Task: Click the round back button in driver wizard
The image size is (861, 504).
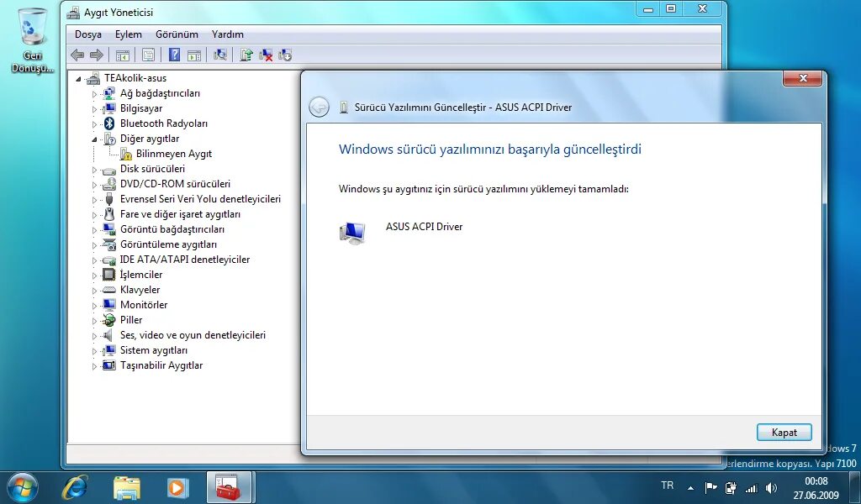Action: pyautogui.click(x=319, y=107)
